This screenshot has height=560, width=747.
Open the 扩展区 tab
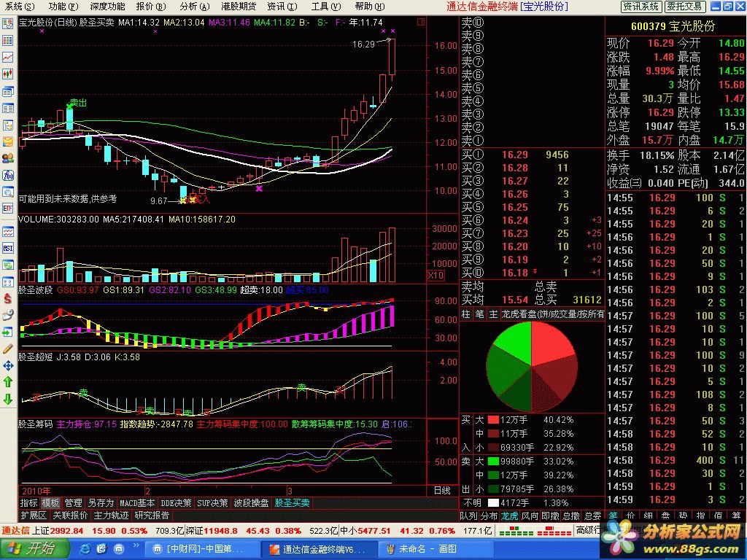coord(34,516)
